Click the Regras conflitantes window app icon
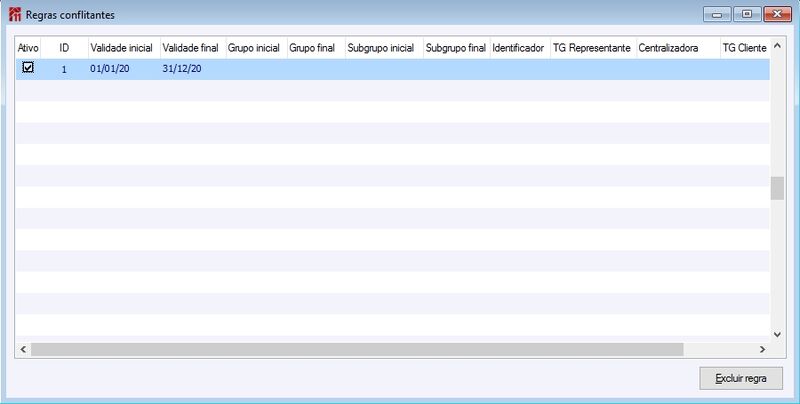Image resolution: width=800 pixels, height=404 pixels. pyautogui.click(x=15, y=14)
